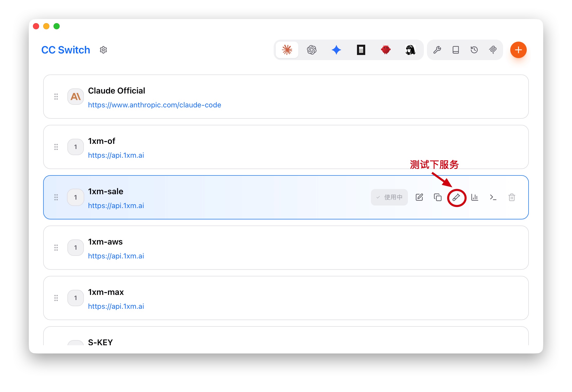Click the trash delete icon for 1xm-sale
Viewport: 572px width, 392px height.
[512, 197]
